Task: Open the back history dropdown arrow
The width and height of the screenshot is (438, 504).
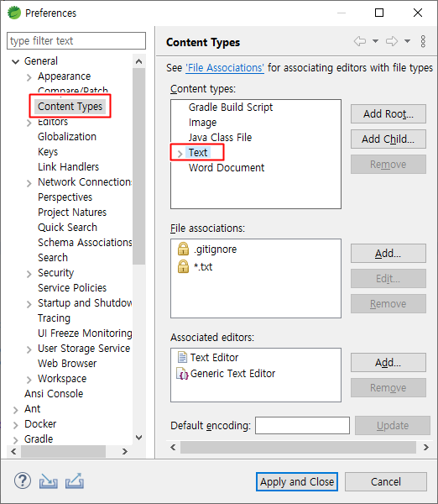Action: (x=375, y=41)
